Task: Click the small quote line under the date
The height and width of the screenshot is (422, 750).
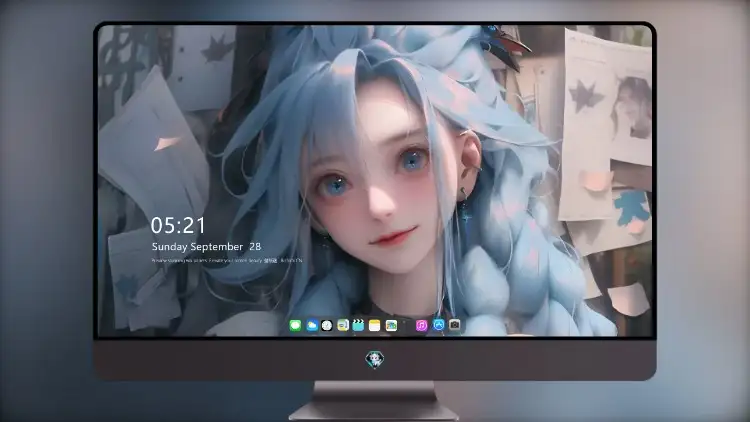Action: point(227,261)
